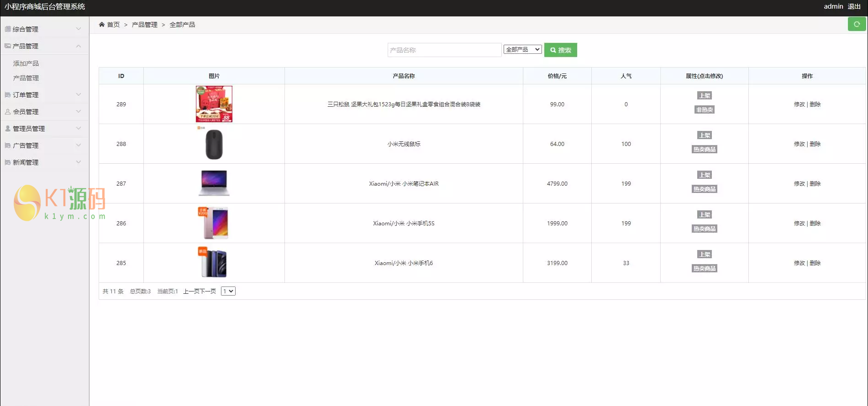The width and height of the screenshot is (868, 406).
Task: Edit the 小米手机6 product
Action: click(x=800, y=263)
